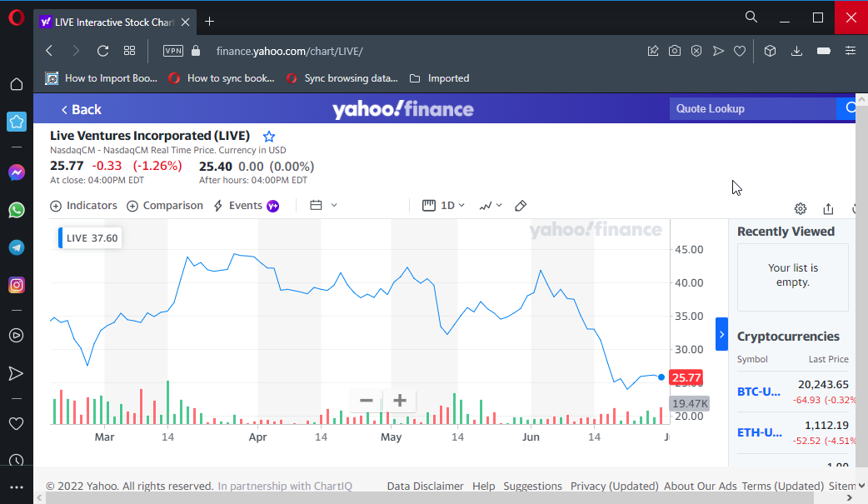Screen dimensions: 868x504
Task: View site security lock info
Action: coord(196,51)
